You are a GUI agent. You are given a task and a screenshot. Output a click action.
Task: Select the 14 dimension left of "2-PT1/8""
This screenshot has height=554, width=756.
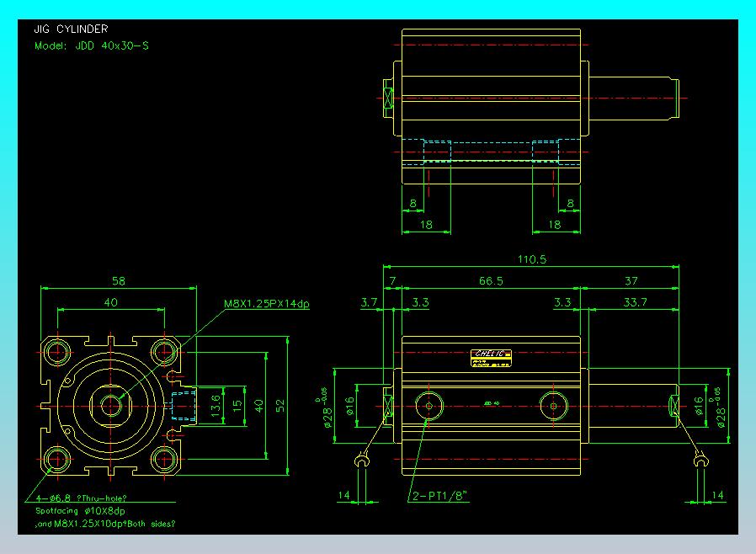[x=343, y=495]
